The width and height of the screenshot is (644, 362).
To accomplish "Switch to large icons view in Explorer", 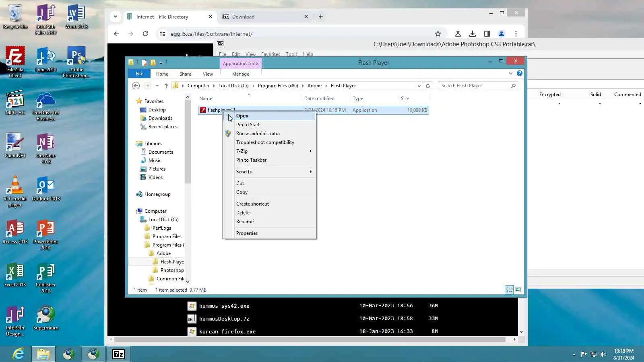I will (x=518, y=290).
